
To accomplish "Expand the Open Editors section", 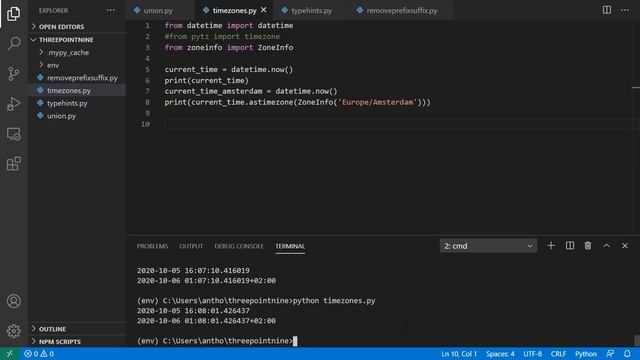I will pyautogui.click(x=77, y=27).
